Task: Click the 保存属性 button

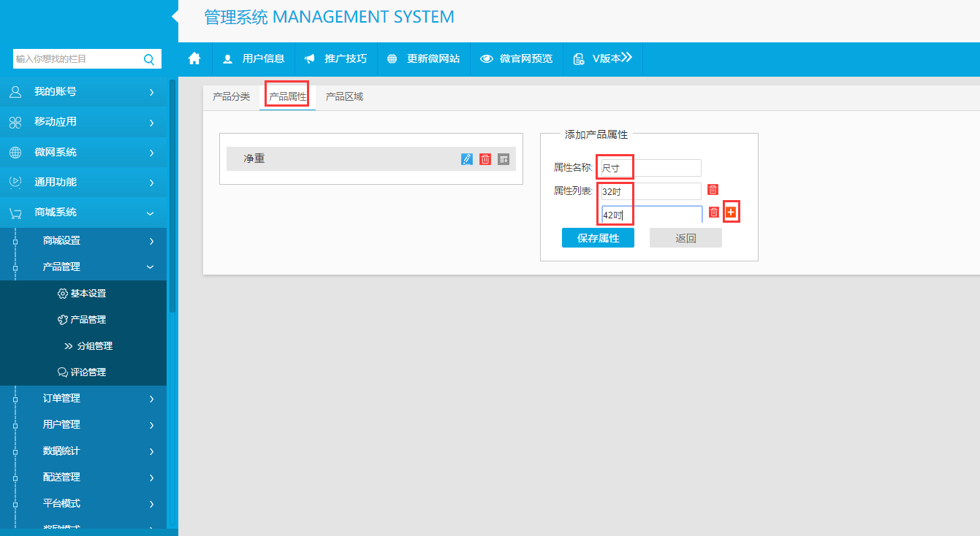Action: point(598,238)
